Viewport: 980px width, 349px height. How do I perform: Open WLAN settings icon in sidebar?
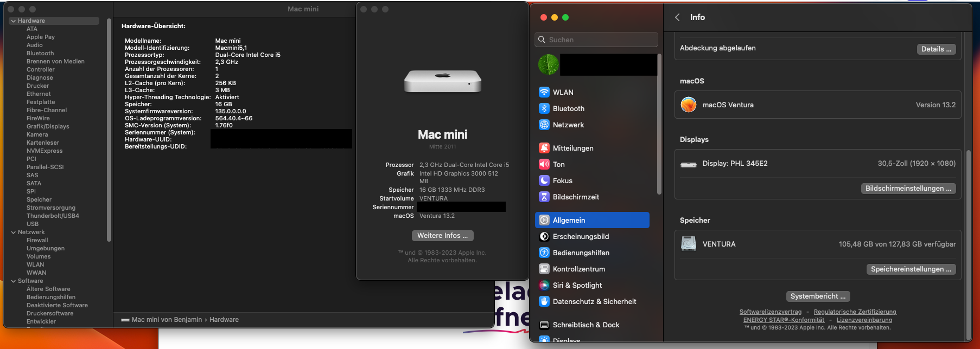pyautogui.click(x=544, y=92)
